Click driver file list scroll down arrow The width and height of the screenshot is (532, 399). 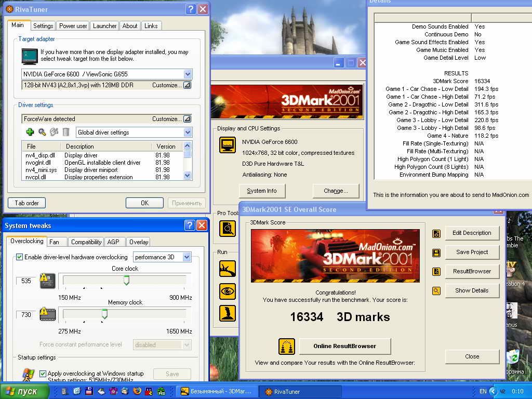click(187, 176)
